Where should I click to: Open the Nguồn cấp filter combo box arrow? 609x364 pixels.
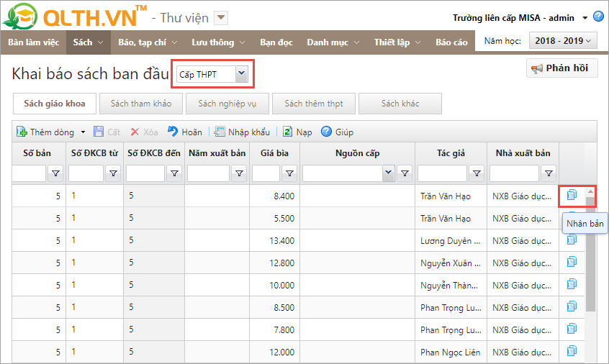click(388, 173)
